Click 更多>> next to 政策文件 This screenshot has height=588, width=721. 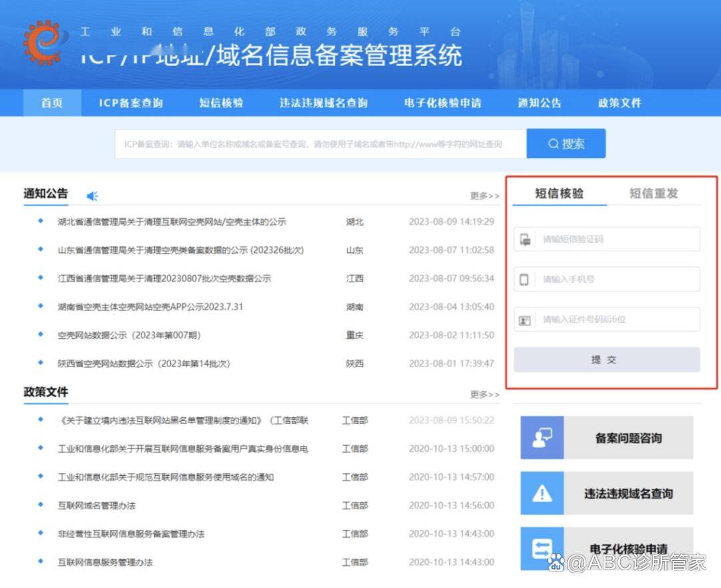[485, 394]
